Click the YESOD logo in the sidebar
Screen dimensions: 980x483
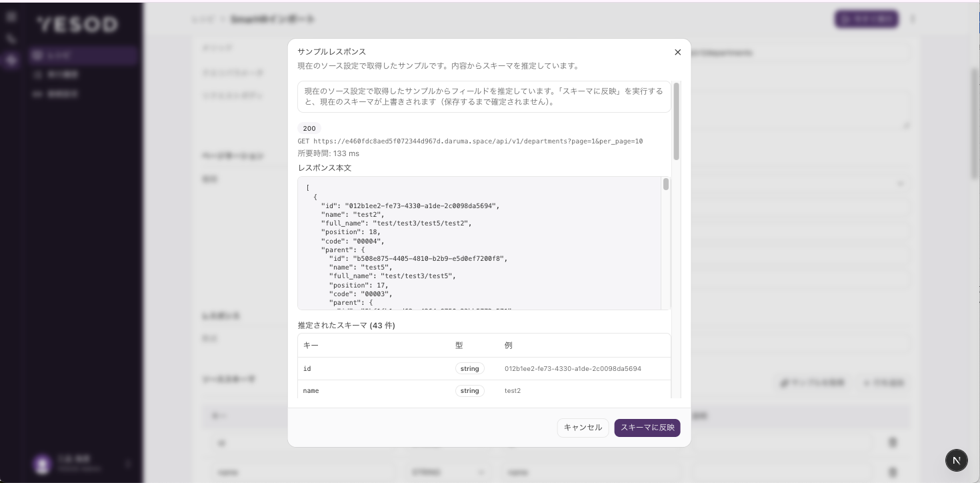tap(77, 25)
